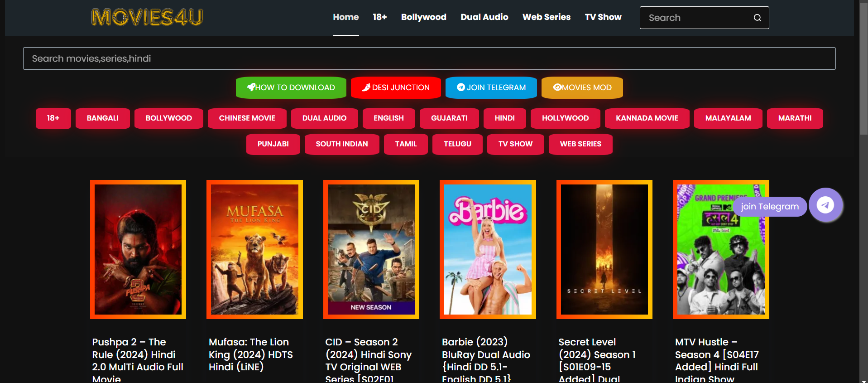Image resolution: width=868 pixels, height=383 pixels.
Task: Click the blue Join Telegram button
Action: click(x=491, y=87)
